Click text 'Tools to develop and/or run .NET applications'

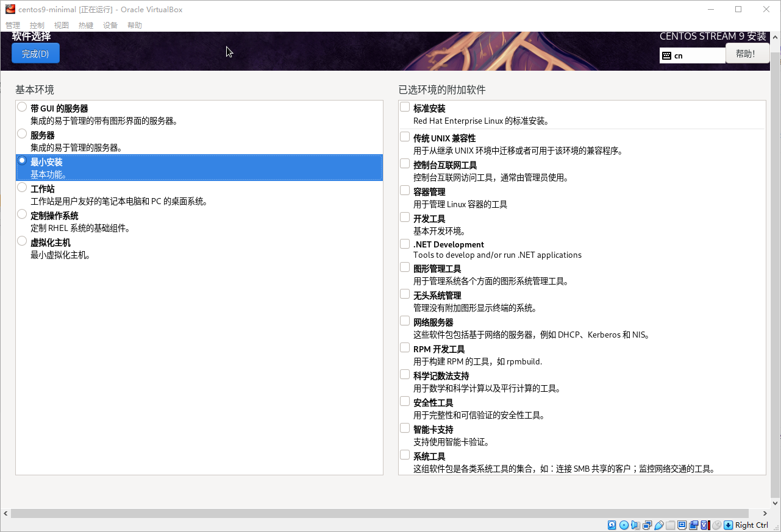497,255
